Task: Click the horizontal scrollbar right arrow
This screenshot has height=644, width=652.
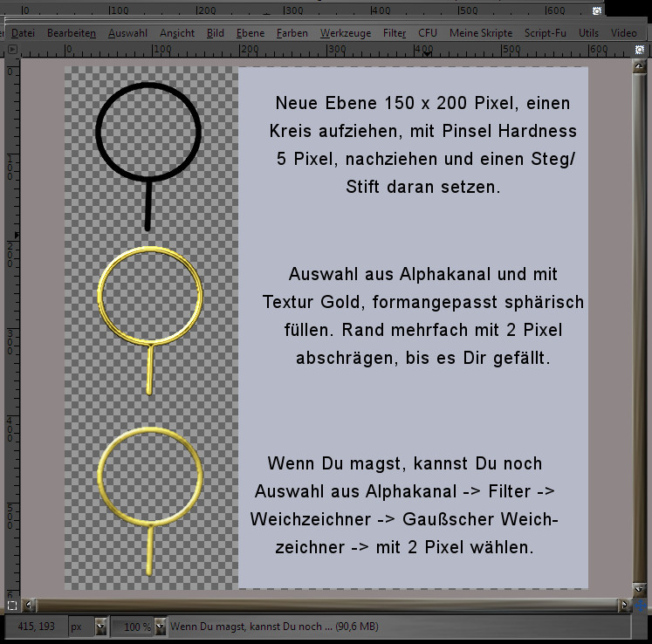Action: click(624, 604)
